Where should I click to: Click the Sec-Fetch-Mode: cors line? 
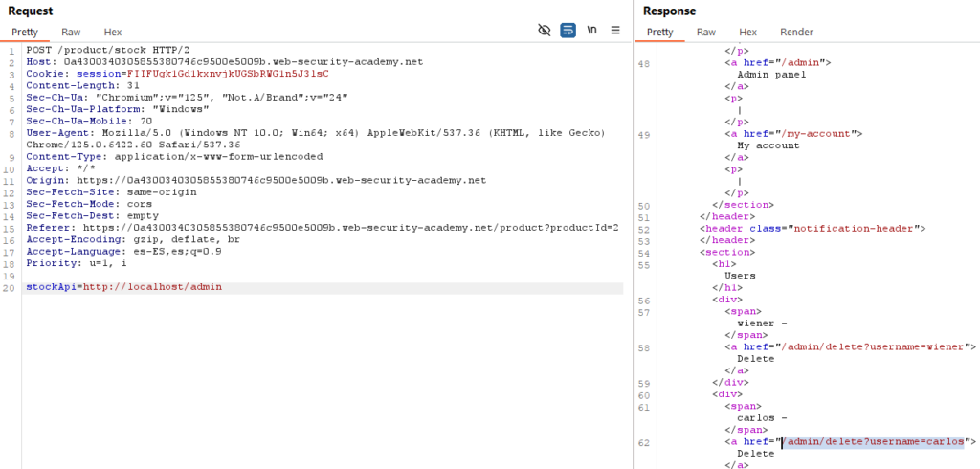click(x=89, y=205)
